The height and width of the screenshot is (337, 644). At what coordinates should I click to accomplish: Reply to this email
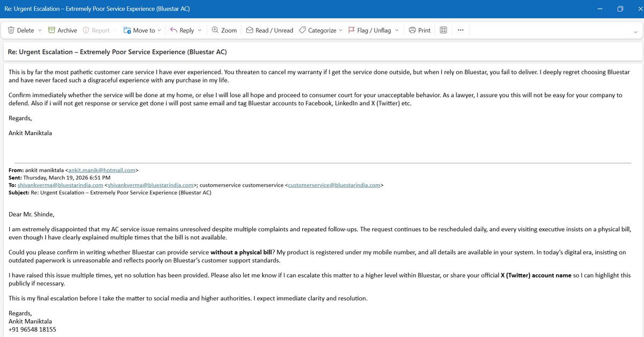[182, 31]
